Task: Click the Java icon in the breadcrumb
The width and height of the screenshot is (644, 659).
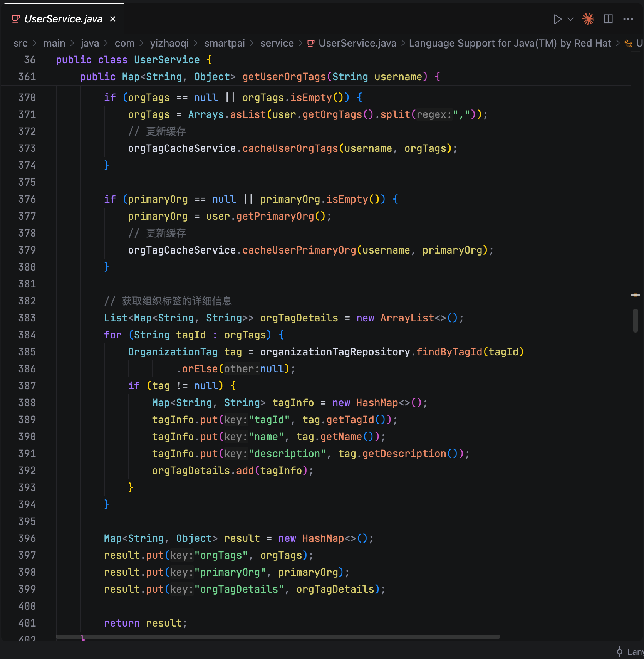Action: [x=311, y=44]
